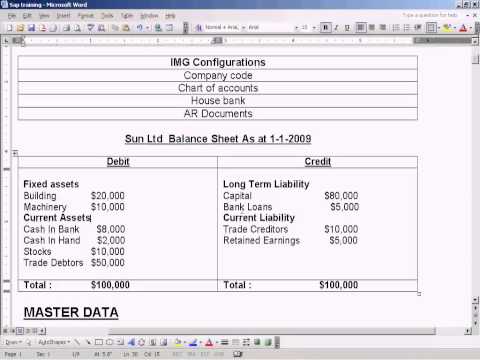480x360 pixels.
Task: Click the New blank document icon
Action: point(10,28)
